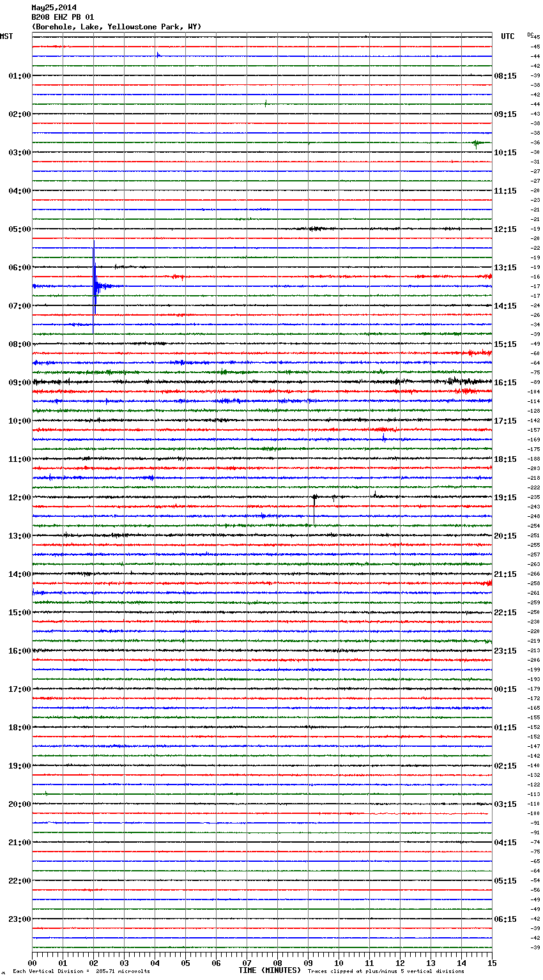Select the 03:00 MST hour label
543x980 pixels.
(x=20, y=153)
